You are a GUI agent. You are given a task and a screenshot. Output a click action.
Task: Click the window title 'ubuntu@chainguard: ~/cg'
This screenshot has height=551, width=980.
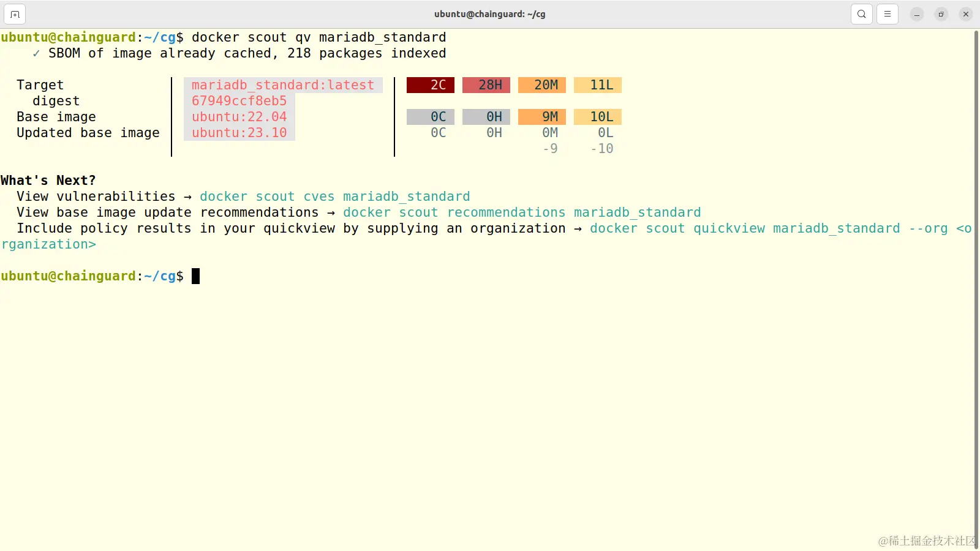pos(490,14)
